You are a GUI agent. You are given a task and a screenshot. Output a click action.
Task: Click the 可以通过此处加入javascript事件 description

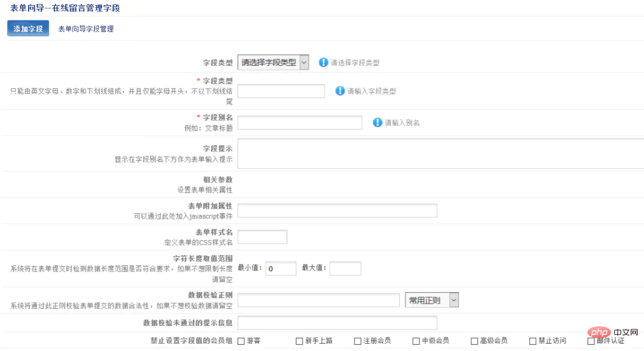tap(183, 216)
